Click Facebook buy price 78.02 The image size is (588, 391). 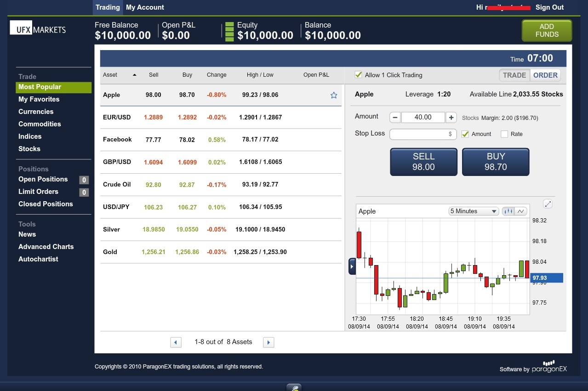(187, 140)
